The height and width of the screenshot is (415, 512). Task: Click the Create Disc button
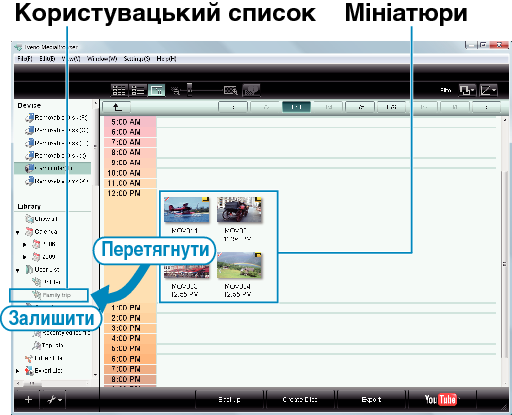click(x=300, y=399)
